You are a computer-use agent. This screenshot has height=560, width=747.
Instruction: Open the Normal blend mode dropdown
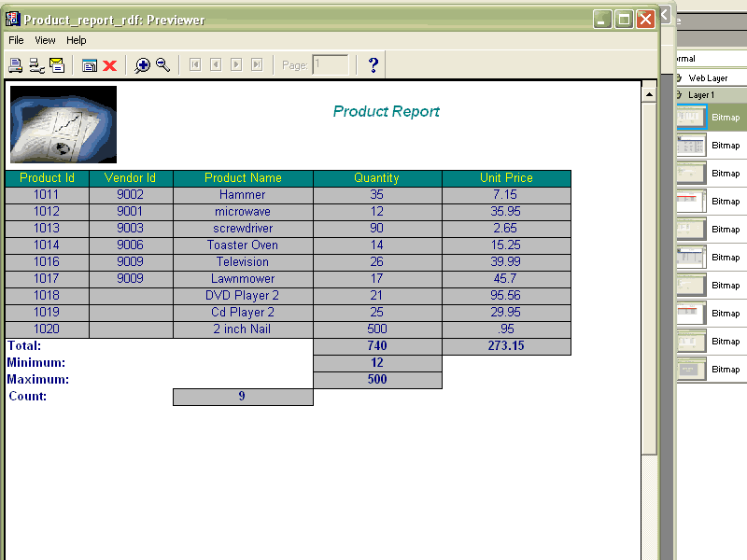(x=710, y=59)
